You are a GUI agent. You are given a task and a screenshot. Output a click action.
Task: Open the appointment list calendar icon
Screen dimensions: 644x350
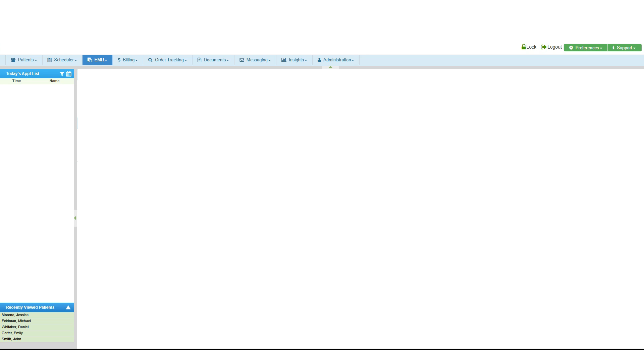(69, 74)
